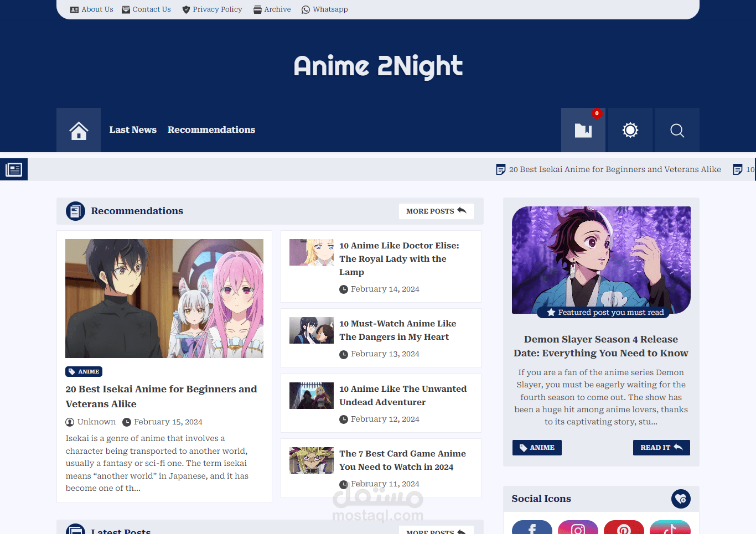This screenshot has height=534, width=756.
Task: Open the Whatsapp link
Action: click(325, 9)
